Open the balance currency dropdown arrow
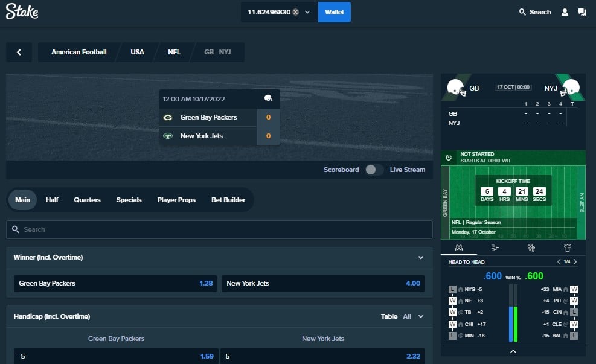This screenshot has width=596, height=364. [307, 12]
